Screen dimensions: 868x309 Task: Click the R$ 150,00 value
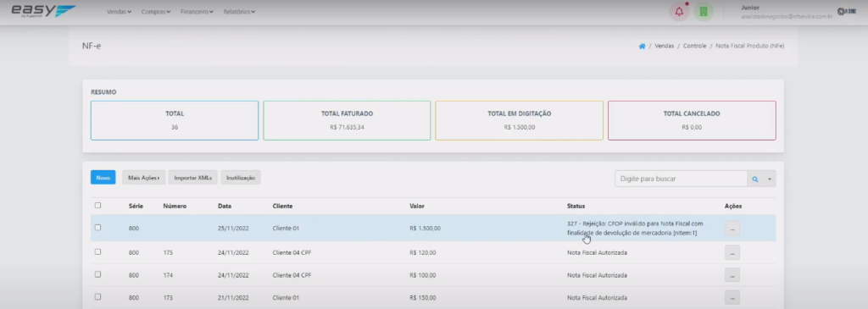point(423,298)
